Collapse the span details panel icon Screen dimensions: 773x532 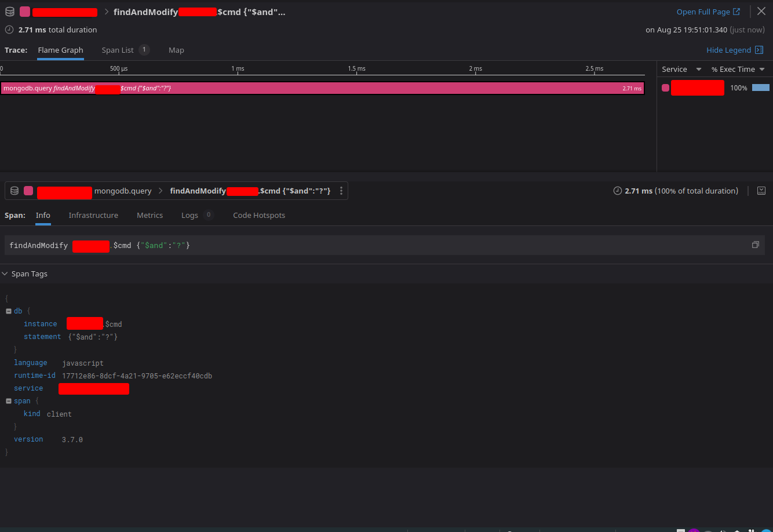click(761, 191)
